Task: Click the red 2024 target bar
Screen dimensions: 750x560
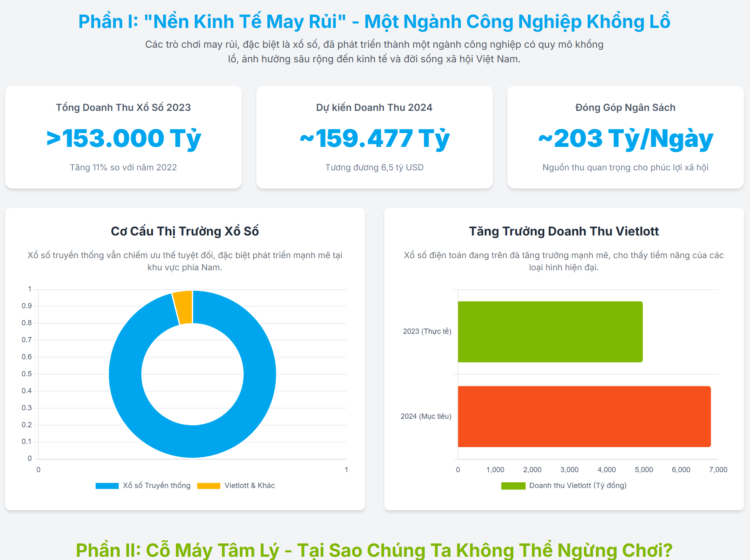Action: (584, 416)
